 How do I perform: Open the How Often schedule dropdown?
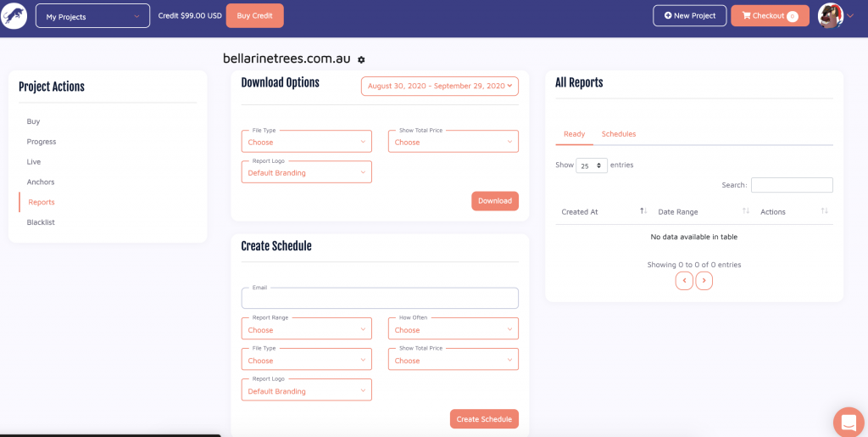point(453,329)
